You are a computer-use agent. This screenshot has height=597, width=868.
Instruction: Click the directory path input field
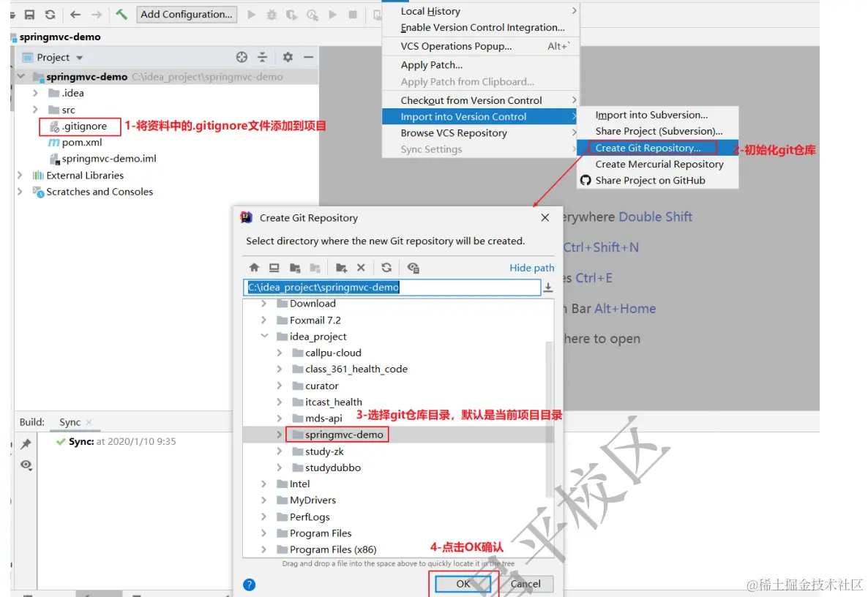click(x=392, y=287)
